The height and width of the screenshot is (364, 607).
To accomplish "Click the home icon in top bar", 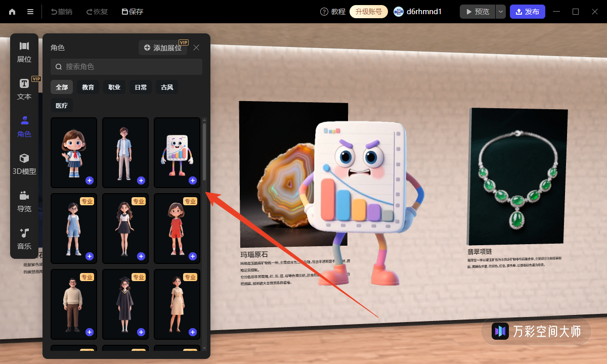I will [x=12, y=12].
